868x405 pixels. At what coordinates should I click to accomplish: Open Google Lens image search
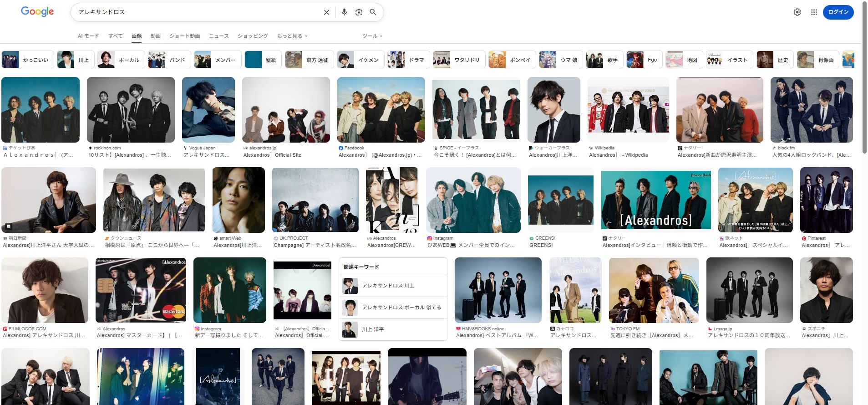pyautogui.click(x=359, y=12)
